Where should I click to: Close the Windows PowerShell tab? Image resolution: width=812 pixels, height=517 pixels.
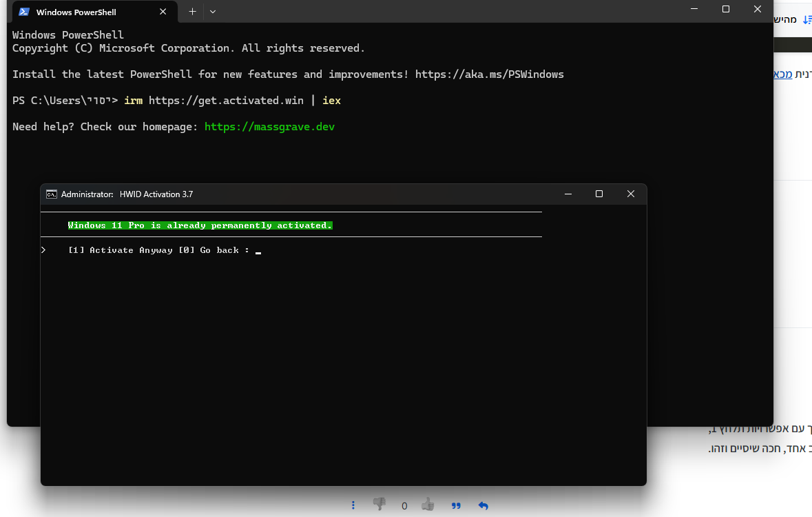pyautogui.click(x=163, y=12)
